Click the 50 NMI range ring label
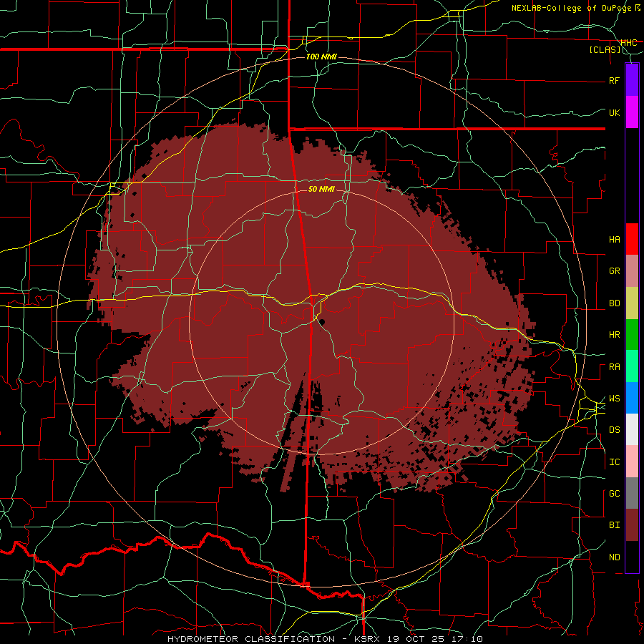This screenshot has width=644, height=644. 321,189
